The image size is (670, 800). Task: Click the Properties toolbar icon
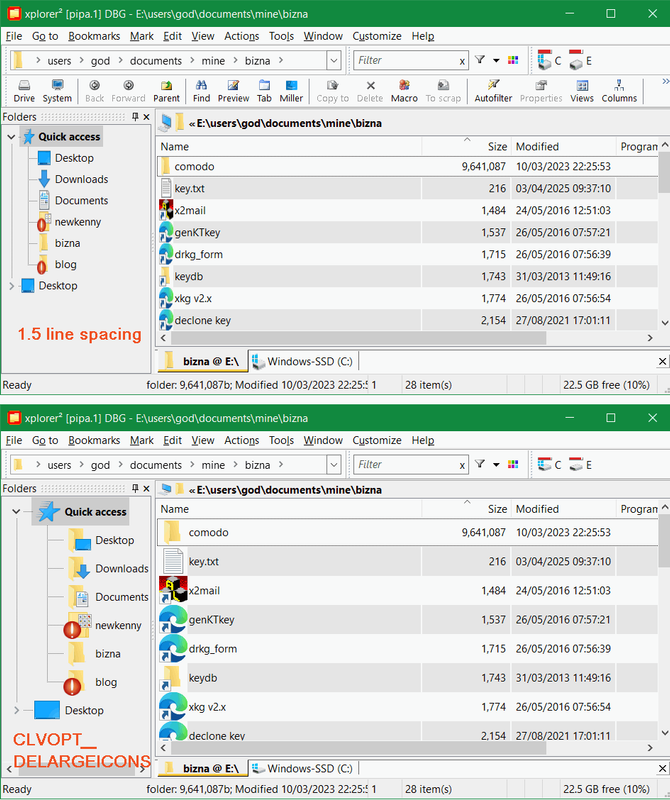[541, 91]
